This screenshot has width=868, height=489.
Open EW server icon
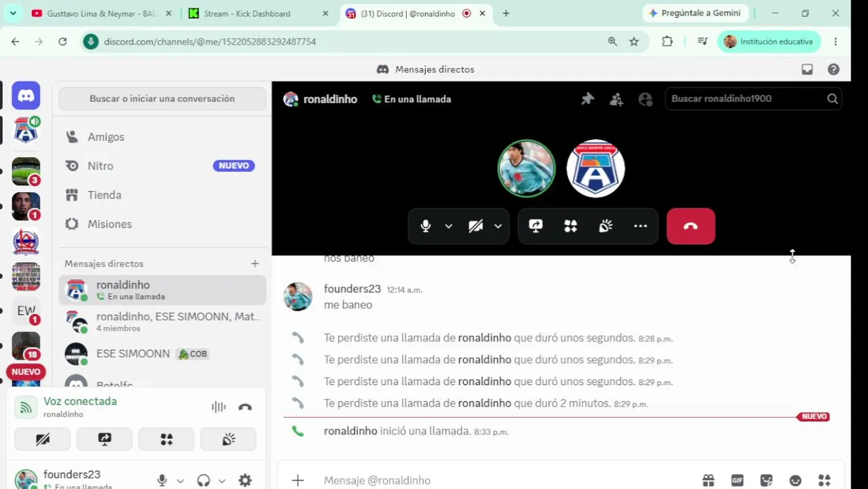(26, 310)
